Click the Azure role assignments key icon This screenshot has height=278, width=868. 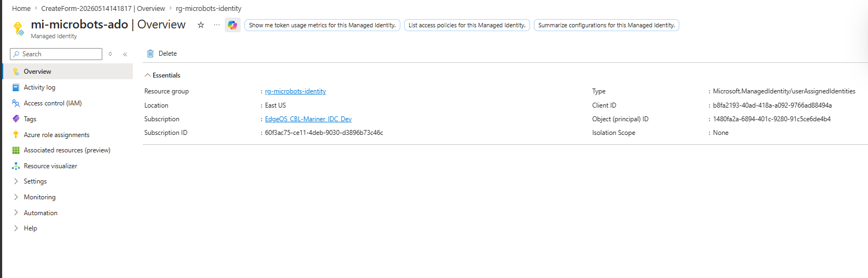click(16, 135)
